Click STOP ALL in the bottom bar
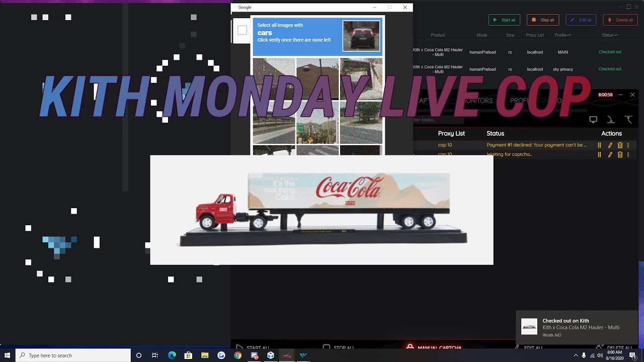 (339, 347)
